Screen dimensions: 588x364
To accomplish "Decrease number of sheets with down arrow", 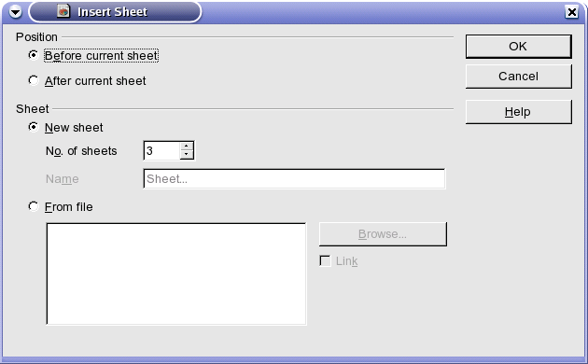I will click(187, 154).
